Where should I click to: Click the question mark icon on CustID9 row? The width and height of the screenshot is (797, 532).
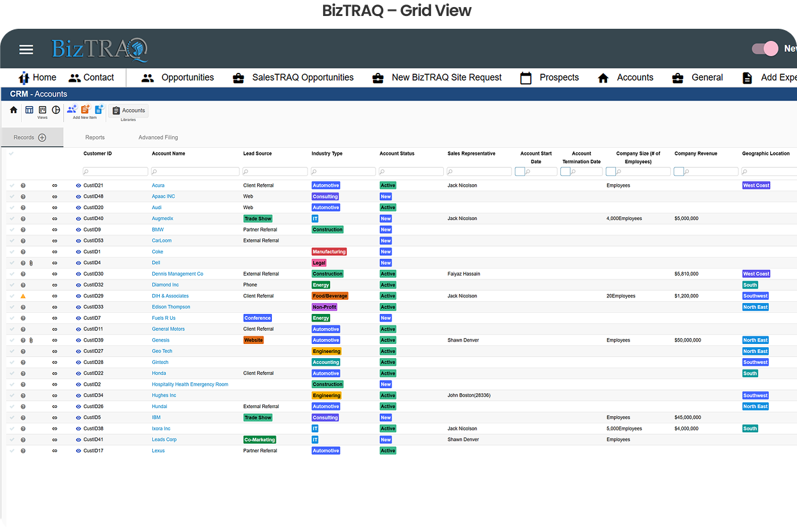click(23, 230)
